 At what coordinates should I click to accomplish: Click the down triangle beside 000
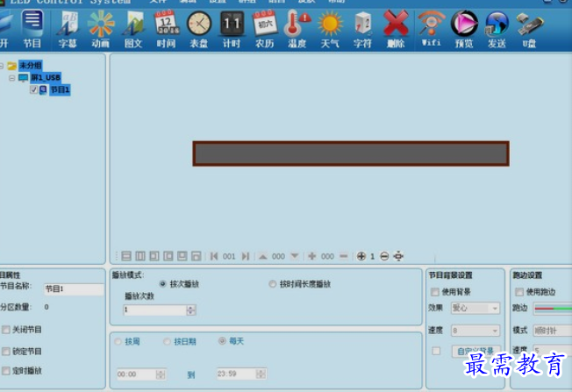pyautogui.click(x=295, y=256)
